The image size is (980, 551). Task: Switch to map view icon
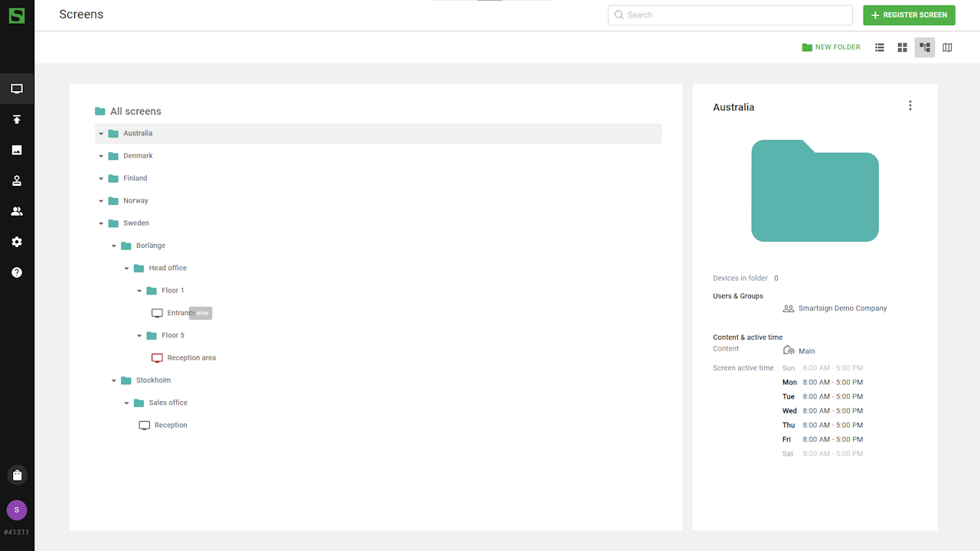tap(947, 47)
